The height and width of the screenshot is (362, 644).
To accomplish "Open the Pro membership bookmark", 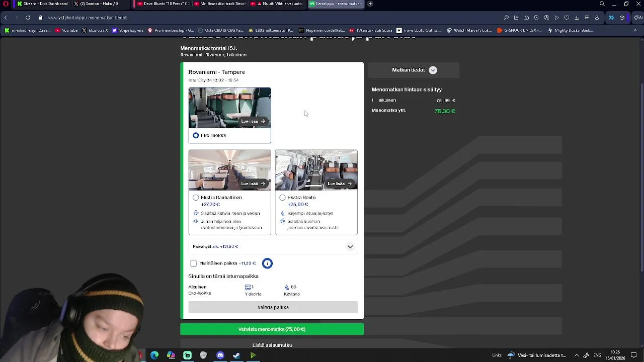I will point(171,30).
